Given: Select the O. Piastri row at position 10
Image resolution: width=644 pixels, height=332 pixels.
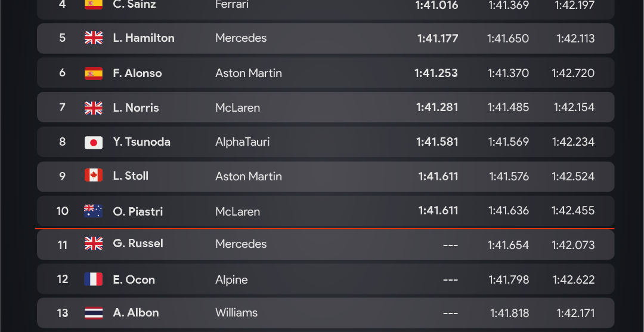Looking at the screenshot, I should pyautogui.click(x=325, y=211).
